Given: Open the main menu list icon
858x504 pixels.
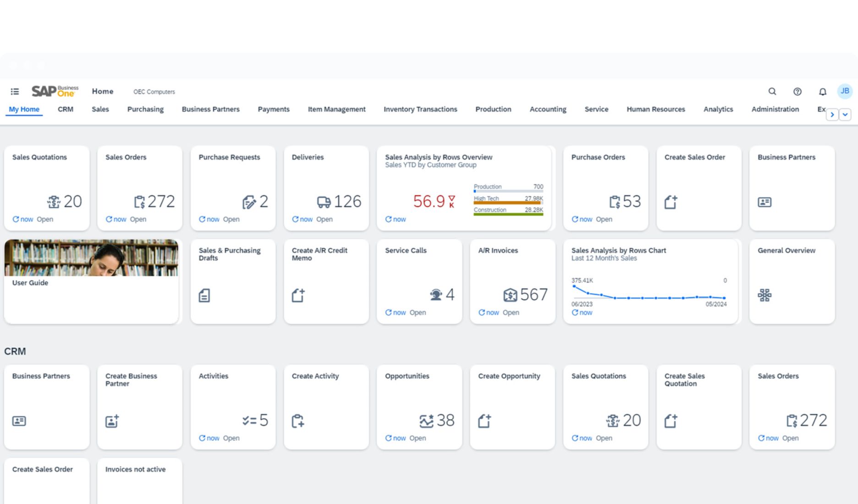Looking at the screenshot, I should (15, 92).
